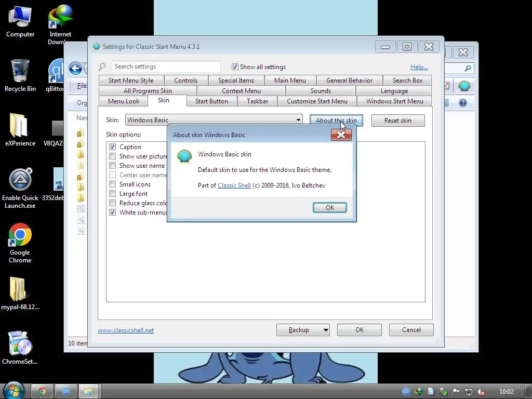Close the About skin Windows Basic dialog

click(341, 135)
